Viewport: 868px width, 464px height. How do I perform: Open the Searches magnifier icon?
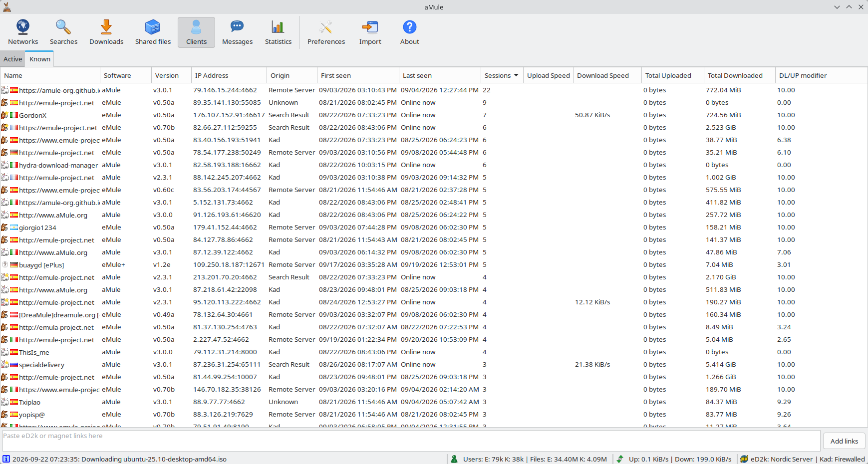click(x=63, y=27)
